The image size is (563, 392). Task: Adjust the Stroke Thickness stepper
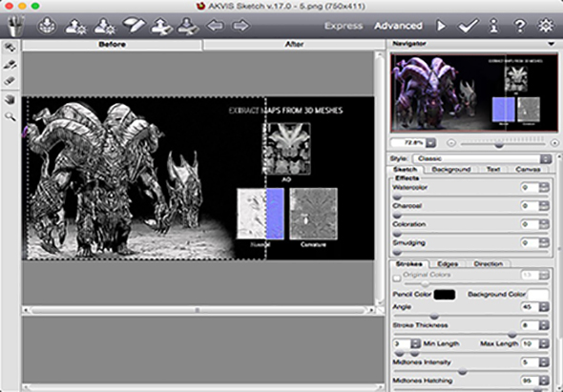(544, 325)
